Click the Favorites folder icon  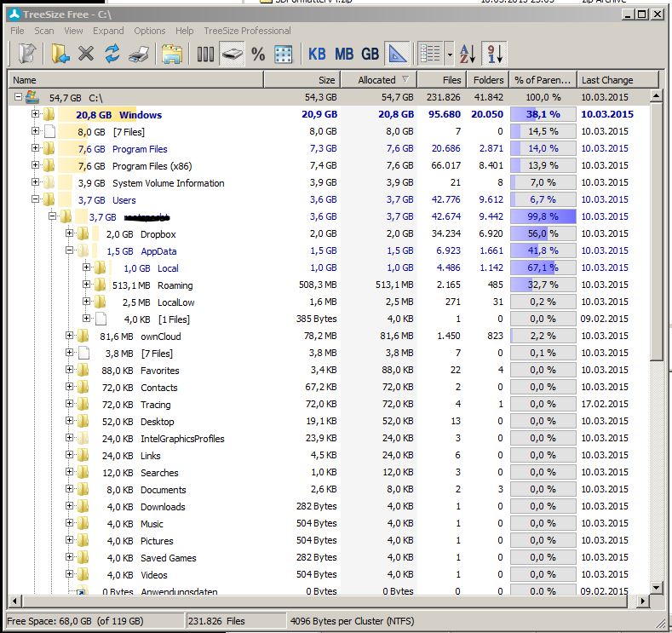[83, 371]
